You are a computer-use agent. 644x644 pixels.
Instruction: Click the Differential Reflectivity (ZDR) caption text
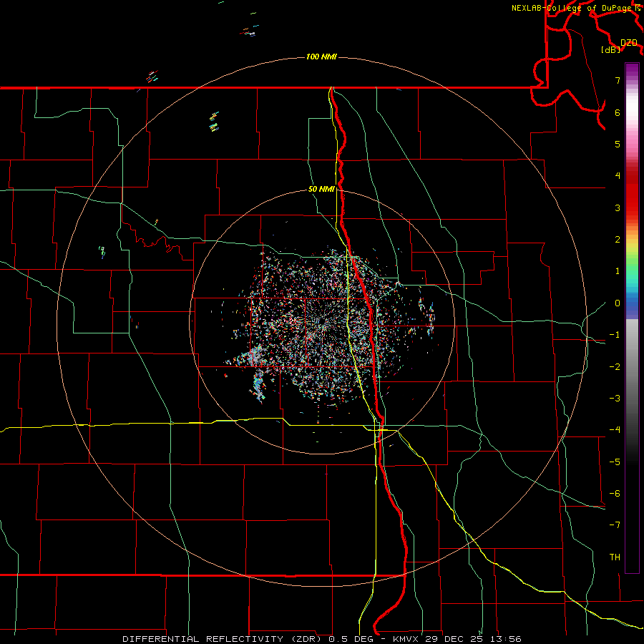tap(223, 639)
